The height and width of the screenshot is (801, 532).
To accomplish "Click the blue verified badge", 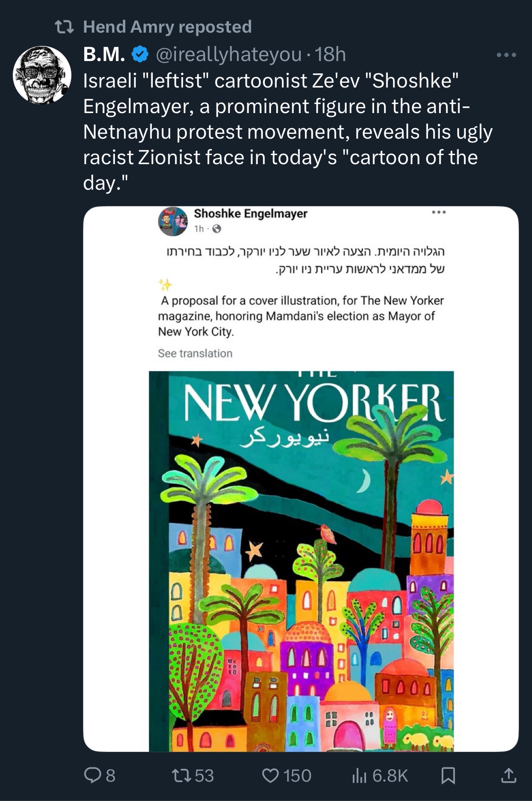I will click(x=140, y=55).
